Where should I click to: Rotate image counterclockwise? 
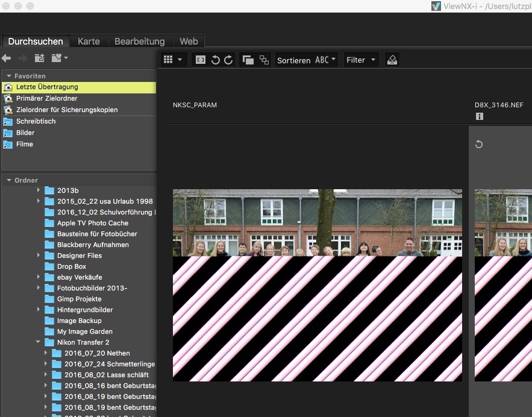[215, 60]
